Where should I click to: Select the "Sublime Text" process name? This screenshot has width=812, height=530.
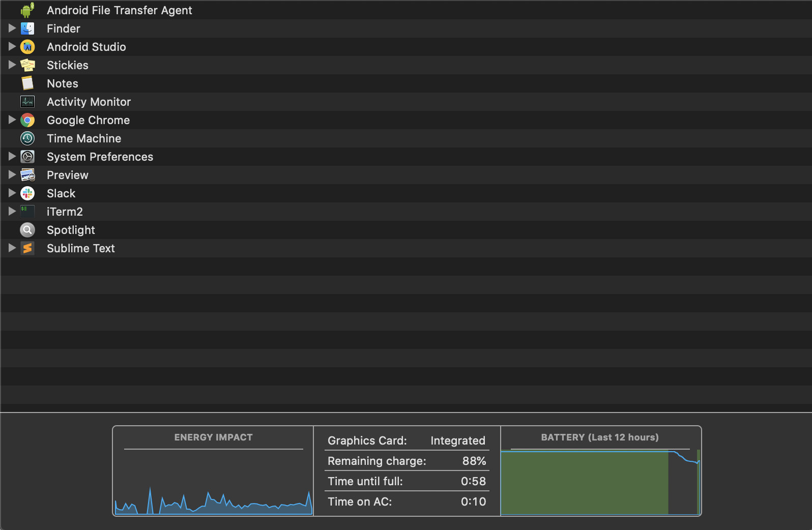click(81, 248)
